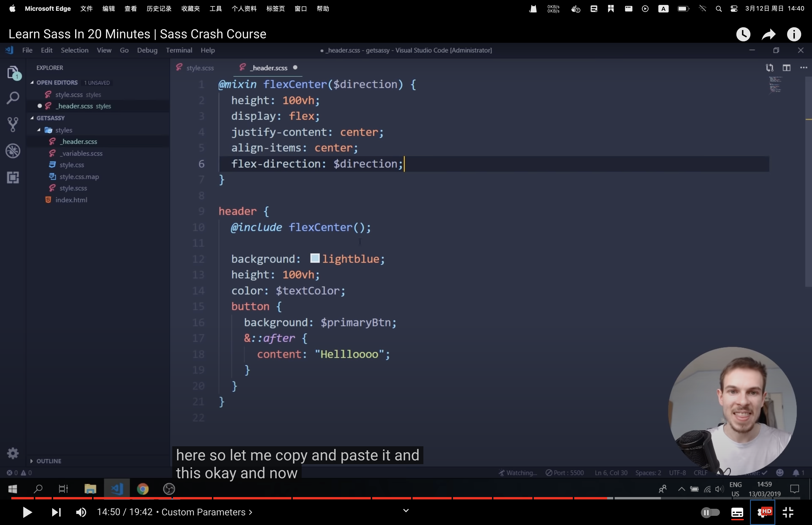Switch to the style.scss editor tab
This screenshot has height=525, width=812.
[x=200, y=68]
